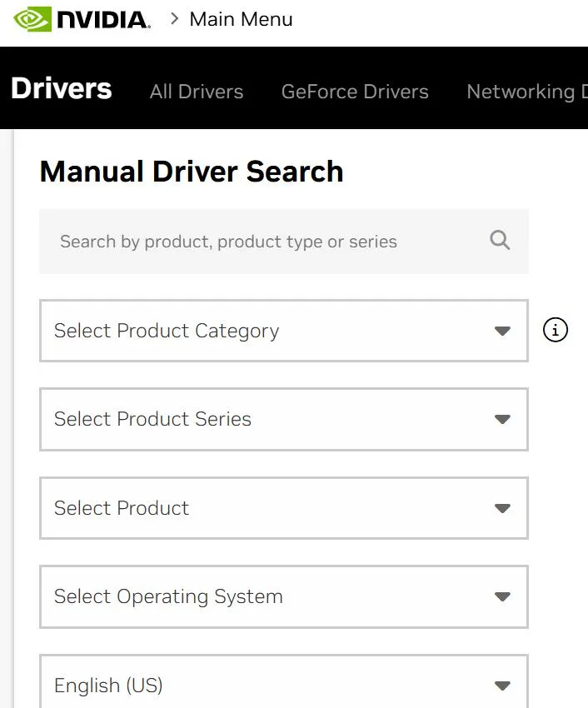Screen dimensions: 588x708
Task: Click the info icon beside Product Category
Action: coord(556,331)
